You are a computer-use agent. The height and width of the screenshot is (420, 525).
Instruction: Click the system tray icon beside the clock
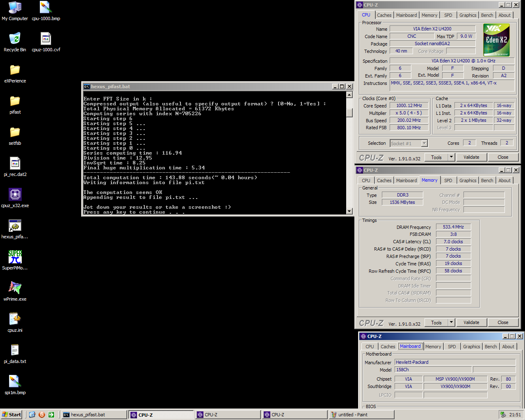503,415
